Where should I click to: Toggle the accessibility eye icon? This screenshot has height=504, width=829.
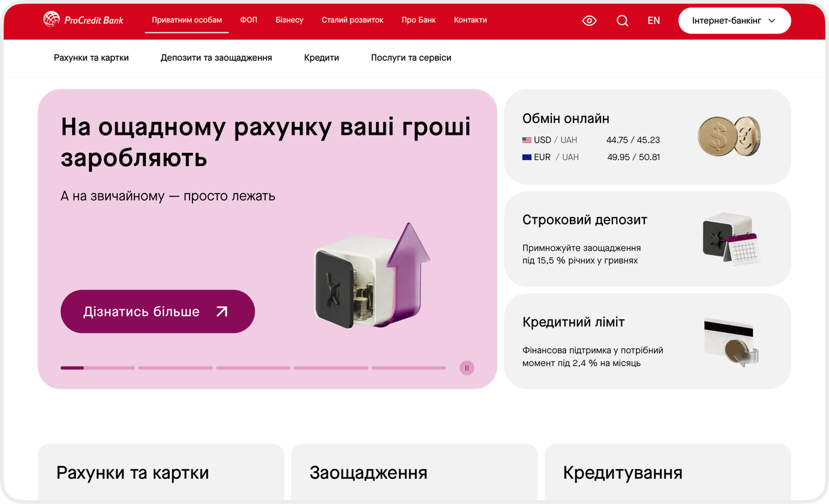(x=589, y=21)
